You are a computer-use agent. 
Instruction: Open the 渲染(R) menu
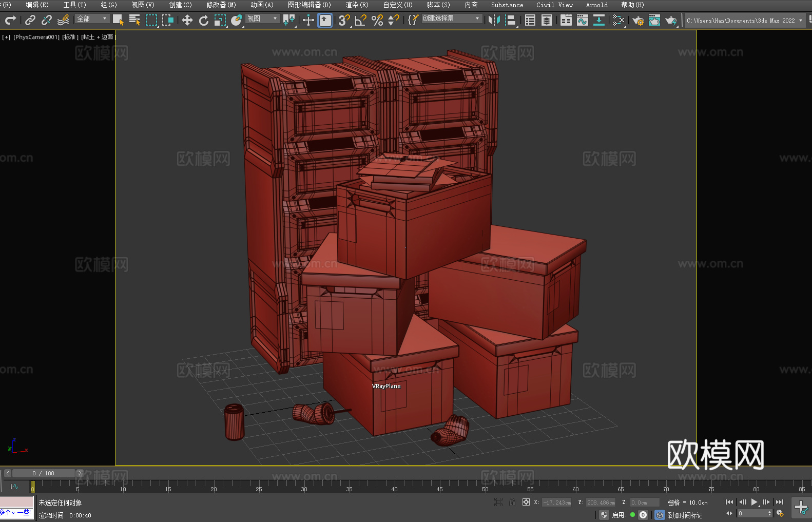pos(357,5)
